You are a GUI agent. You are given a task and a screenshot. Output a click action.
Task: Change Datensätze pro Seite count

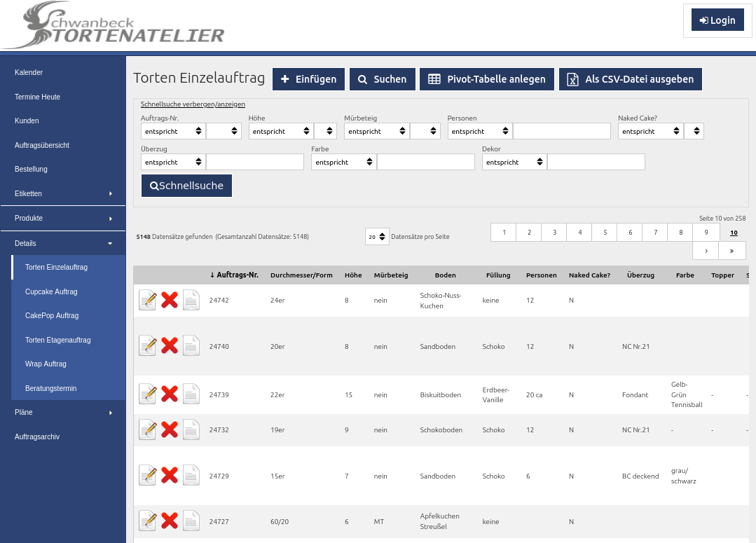pos(377,237)
